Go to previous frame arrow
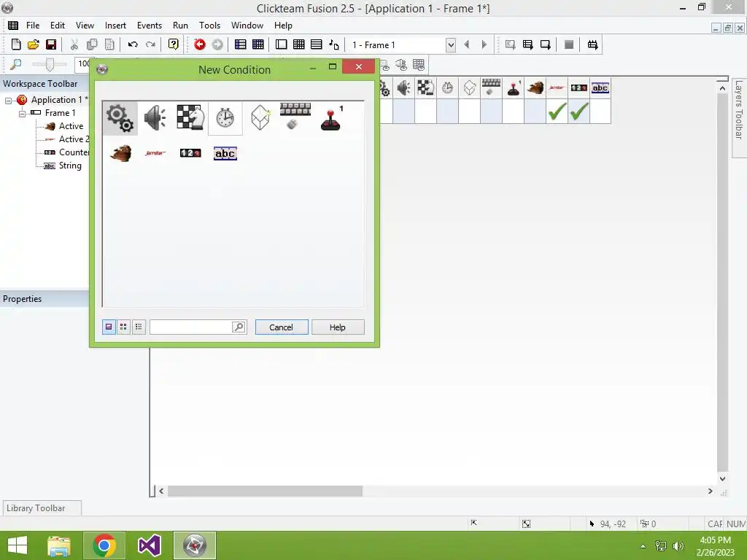The height and width of the screenshot is (560, 747). click(x=467, y=44)
